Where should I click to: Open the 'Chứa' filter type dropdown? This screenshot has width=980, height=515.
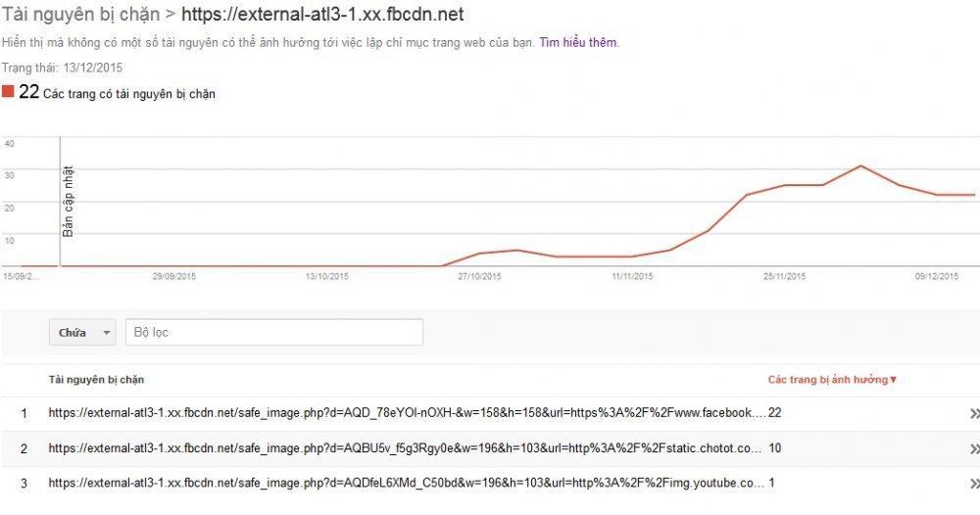pos(82,333)
